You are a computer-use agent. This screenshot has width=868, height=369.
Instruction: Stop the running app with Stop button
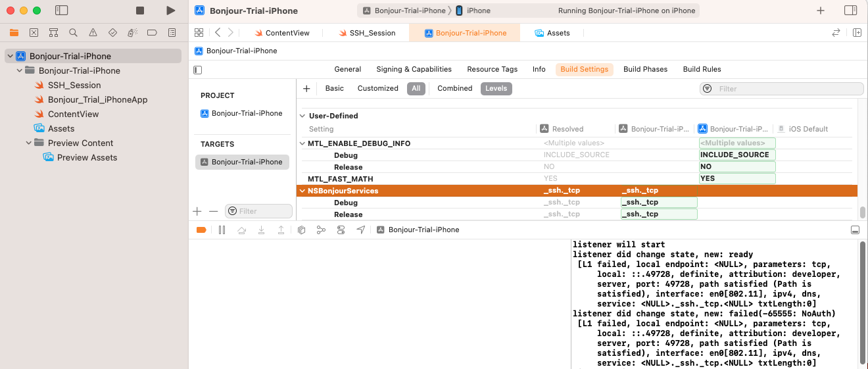pos(140,11)
